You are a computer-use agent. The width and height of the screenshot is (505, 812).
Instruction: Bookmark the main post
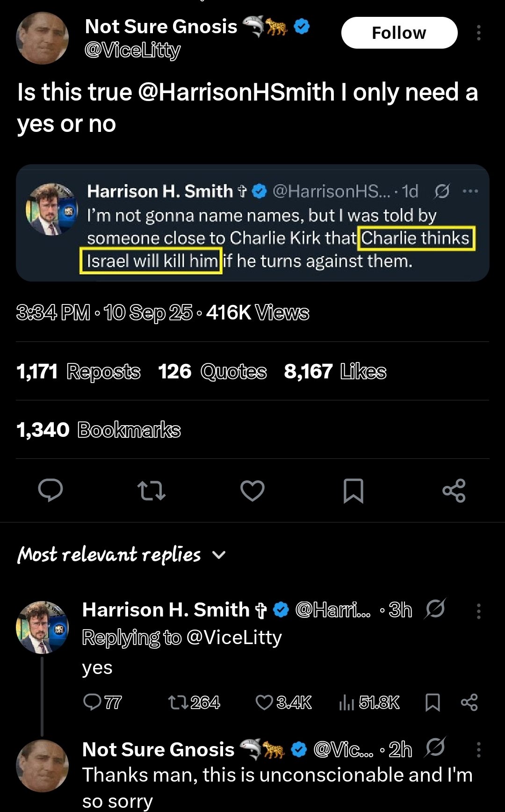[x=353, y=490]
